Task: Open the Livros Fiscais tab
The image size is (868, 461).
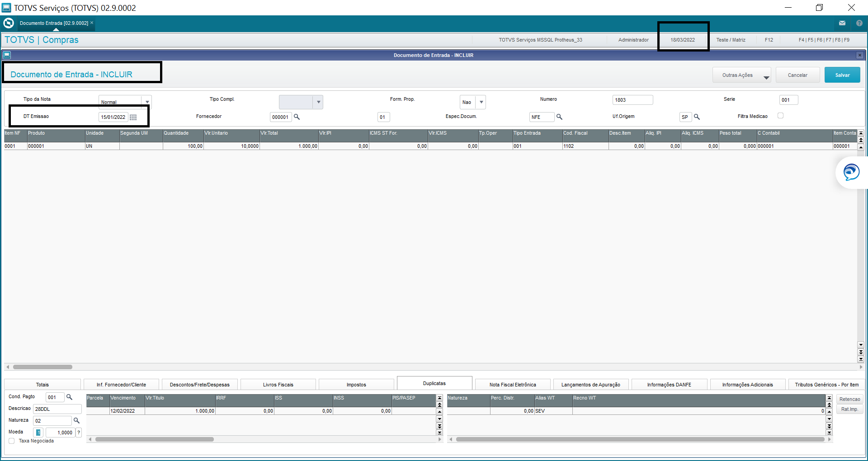Action: (x=278, y=385)
